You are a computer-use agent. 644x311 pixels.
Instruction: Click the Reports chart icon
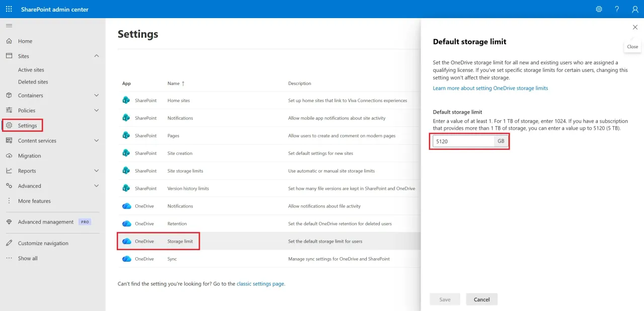point(9,171)
